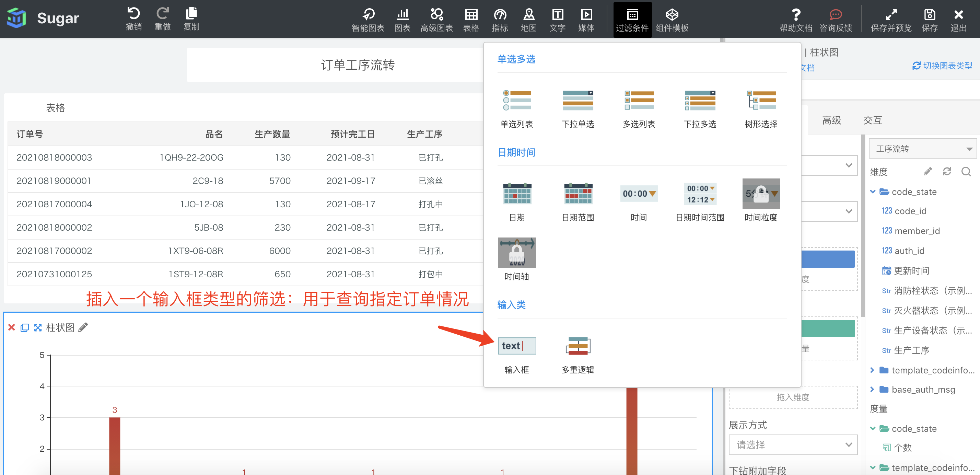
Task: Open the 地图 map tool
Action: click(529, 20)
